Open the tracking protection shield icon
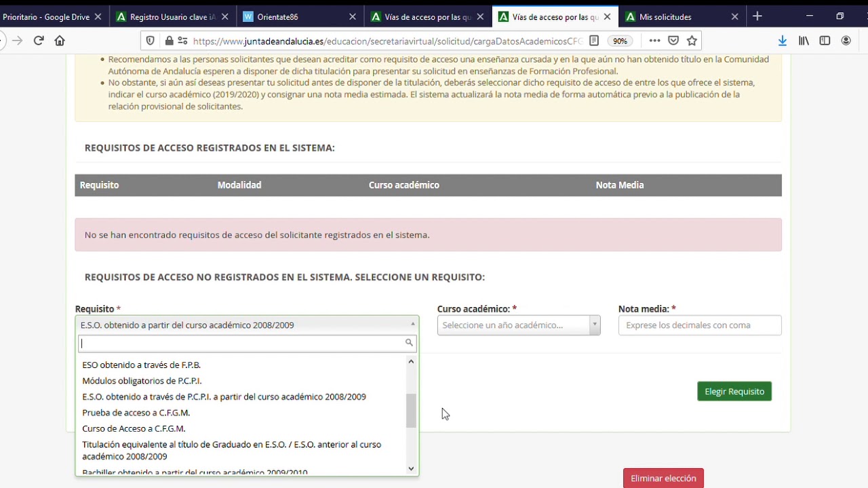868x488 pixels. (151, 41)
